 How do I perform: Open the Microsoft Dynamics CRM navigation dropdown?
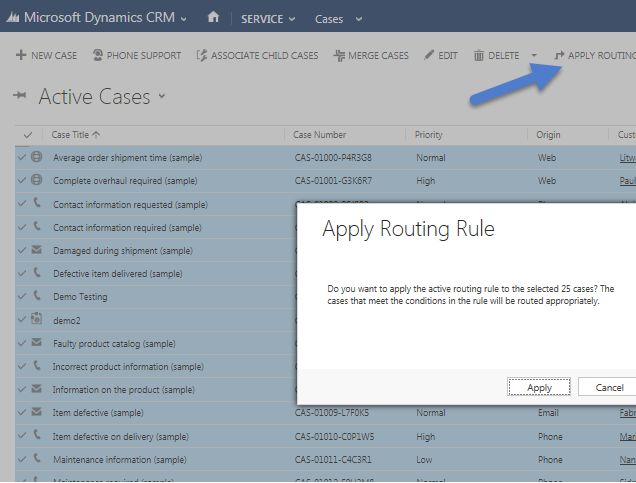(x=184, y=19)
